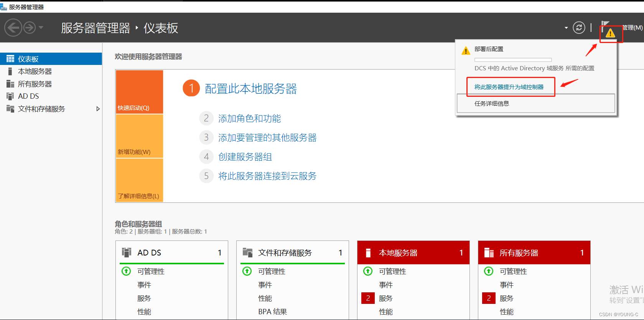Viewport: 644px width, 320px height.
Task: Click the 所有服务器 tile icon
Action: tap(489, 253)
